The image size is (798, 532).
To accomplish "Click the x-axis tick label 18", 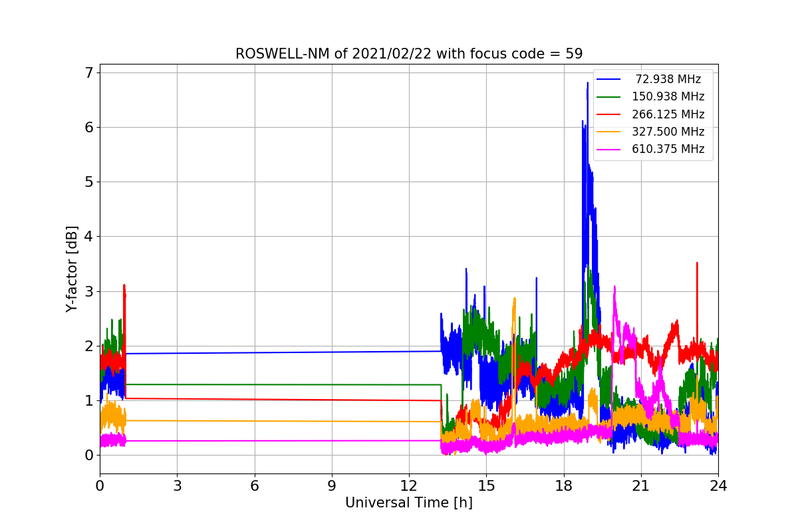I will pyautogui.click(x=563, y=486).
